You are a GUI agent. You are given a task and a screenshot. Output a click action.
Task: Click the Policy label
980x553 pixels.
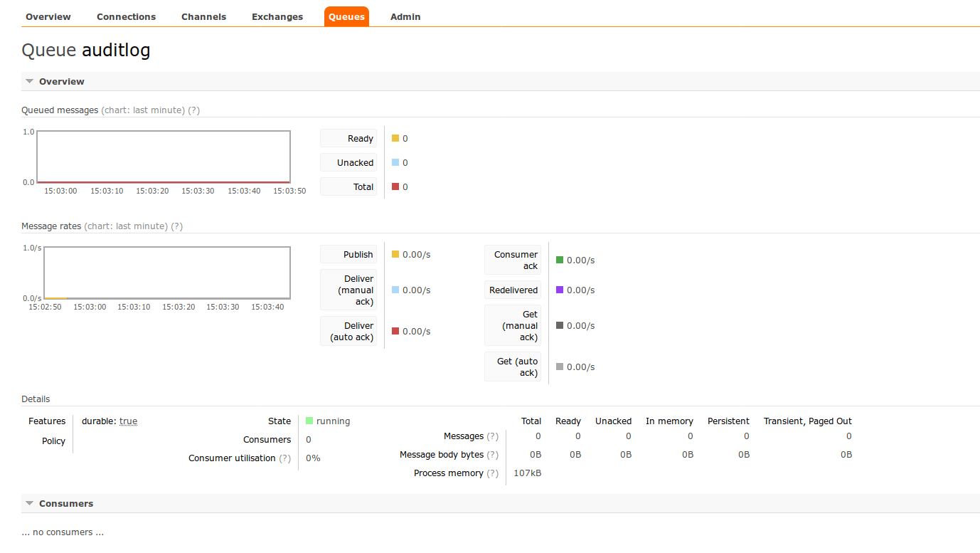click(53, 441)
